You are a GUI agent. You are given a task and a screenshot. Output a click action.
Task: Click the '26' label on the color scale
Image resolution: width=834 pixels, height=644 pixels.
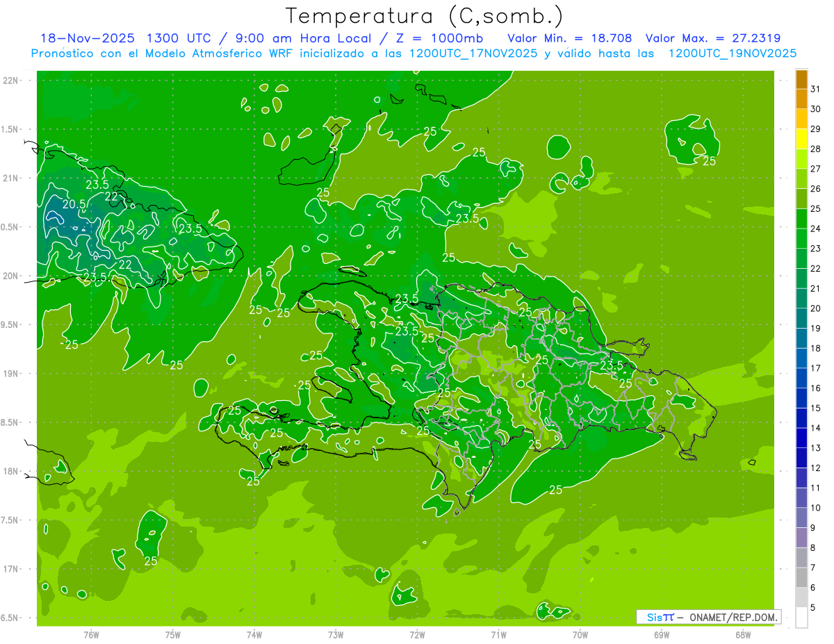click(816, 188)
